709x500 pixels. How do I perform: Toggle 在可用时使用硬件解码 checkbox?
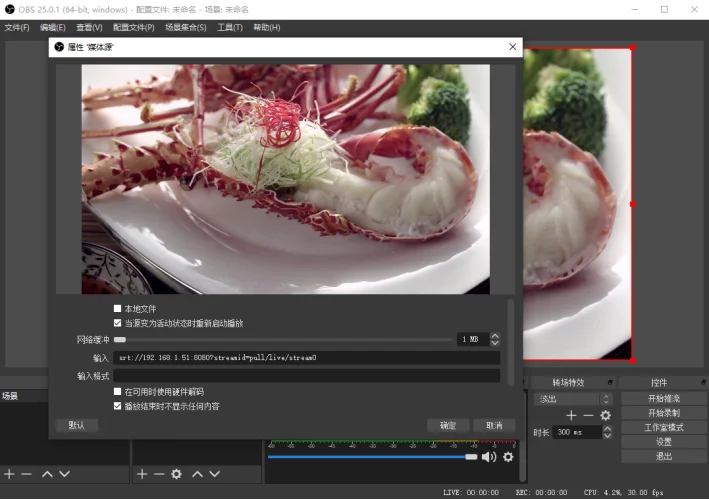pyautogui.click(x=118, y=392)
